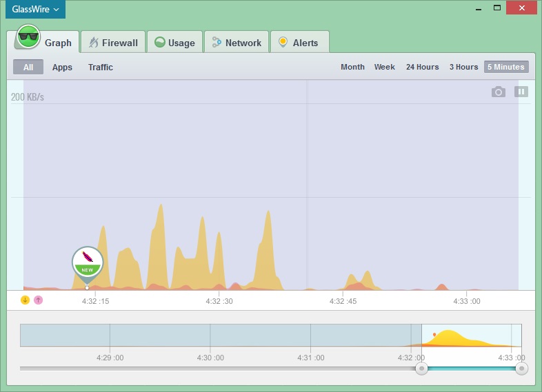Click the 4:32:30 time label on the graph axis
Screen dimensions: 542x392
[x=219, y=301]
